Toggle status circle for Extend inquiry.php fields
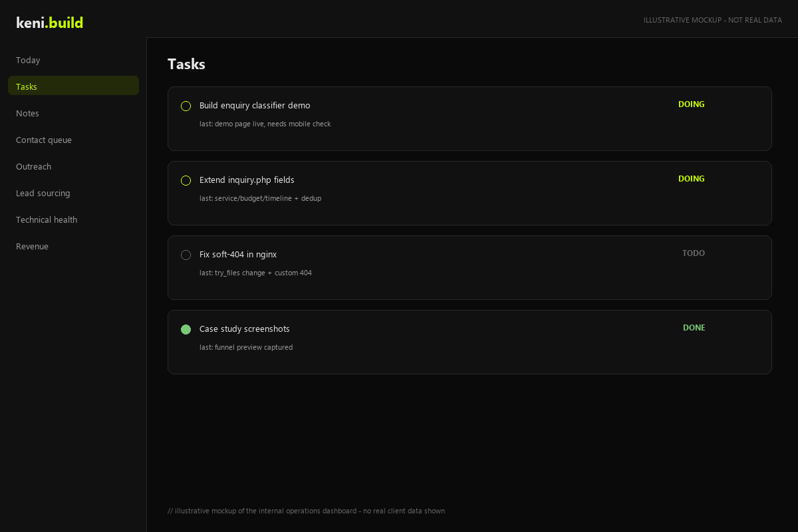The height and width of the screenshot is (532, 798). coord(186,180)
